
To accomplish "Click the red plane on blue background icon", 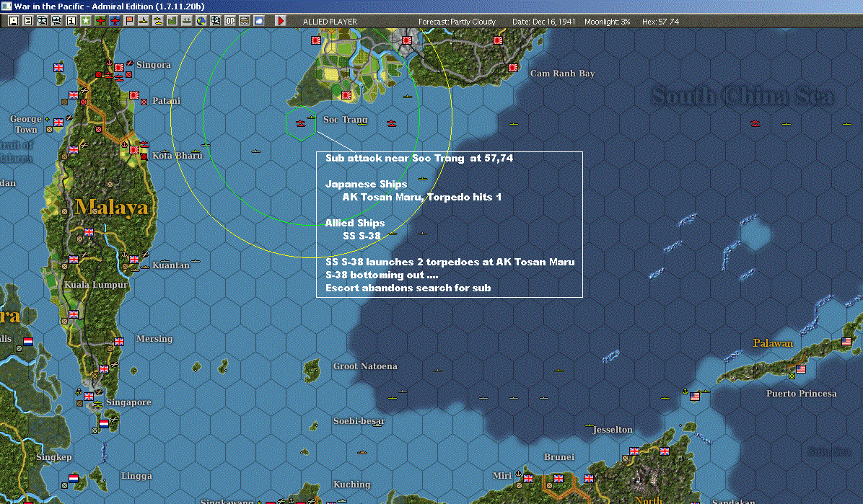I will click(115, 21).
